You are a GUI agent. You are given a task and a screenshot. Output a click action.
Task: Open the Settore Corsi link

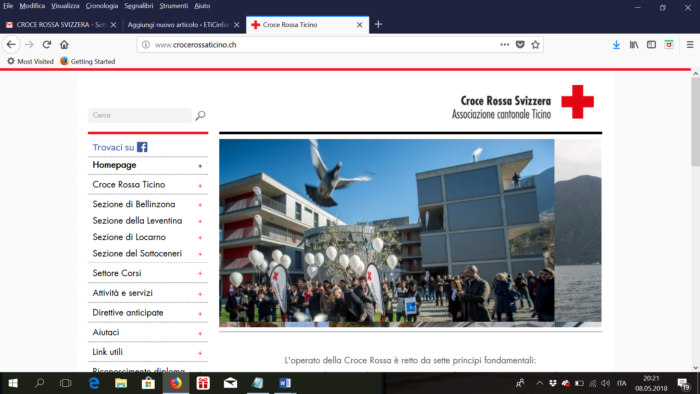pos(117,273)
